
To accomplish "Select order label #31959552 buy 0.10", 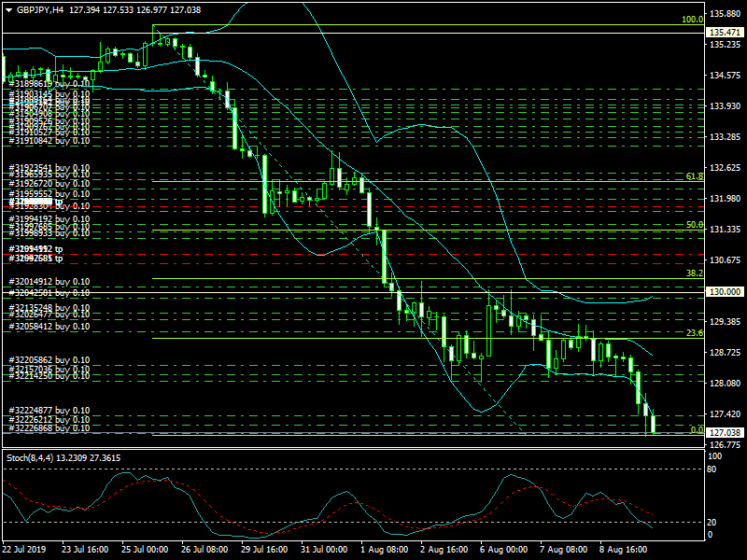I will click(49, 194).
